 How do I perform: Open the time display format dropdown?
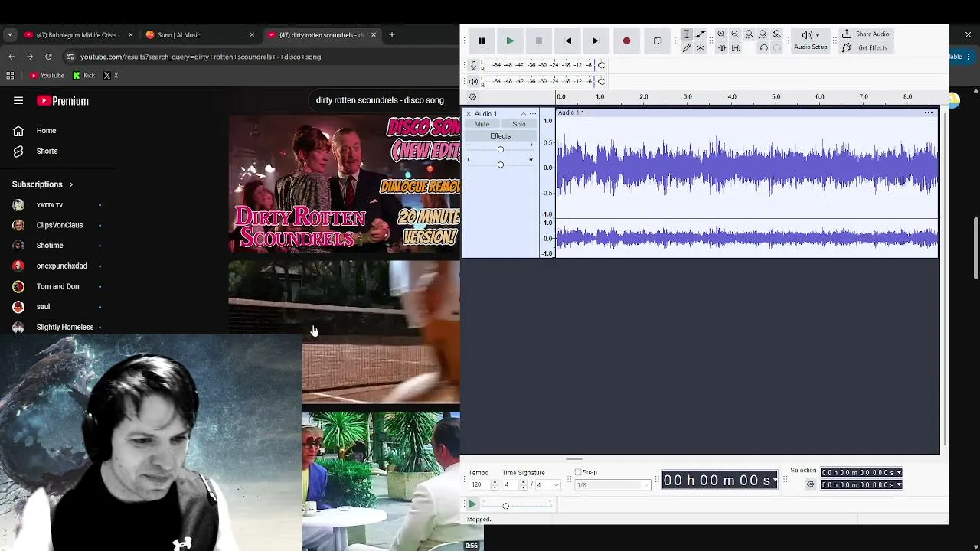[775, 481]
